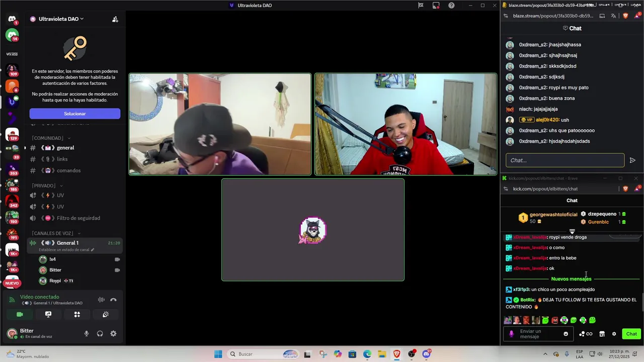Open Discord direct messages home icon

coord(12,19)
